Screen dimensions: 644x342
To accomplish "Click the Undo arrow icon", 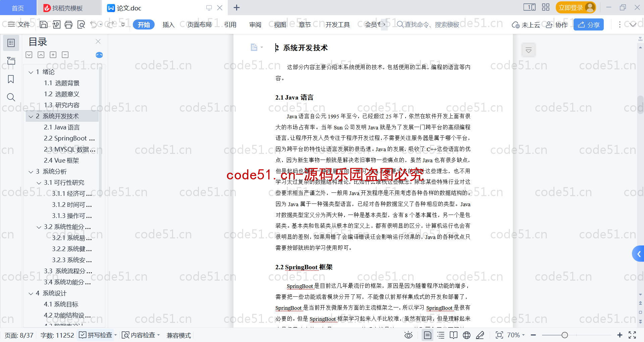I will 94,24.
